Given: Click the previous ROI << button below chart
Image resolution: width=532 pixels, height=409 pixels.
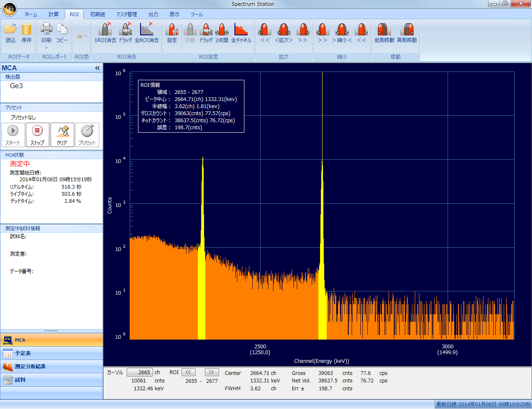Looking at the screenshot, I should [188, 372].
